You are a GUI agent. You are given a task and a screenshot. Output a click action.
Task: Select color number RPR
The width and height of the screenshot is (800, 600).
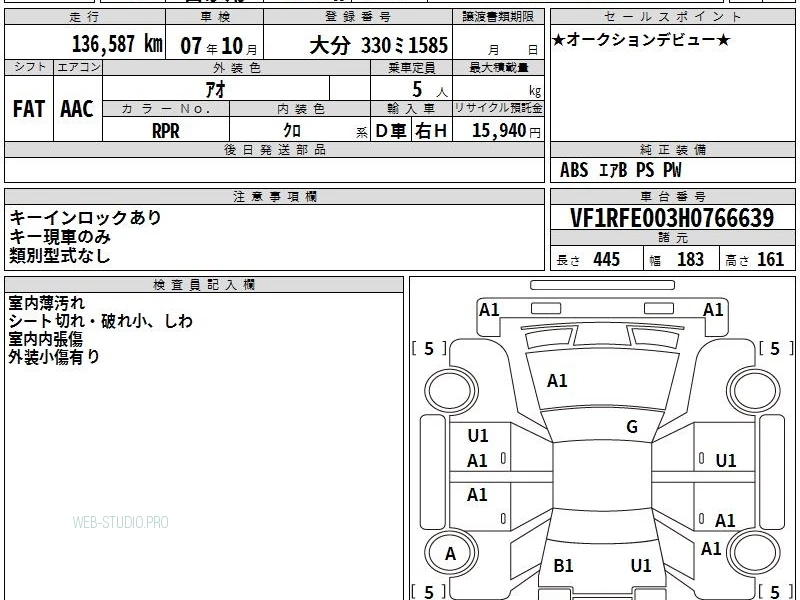[166, 131]
